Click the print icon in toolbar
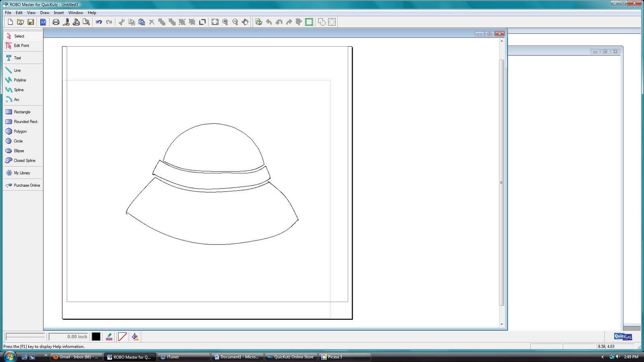 56,22
